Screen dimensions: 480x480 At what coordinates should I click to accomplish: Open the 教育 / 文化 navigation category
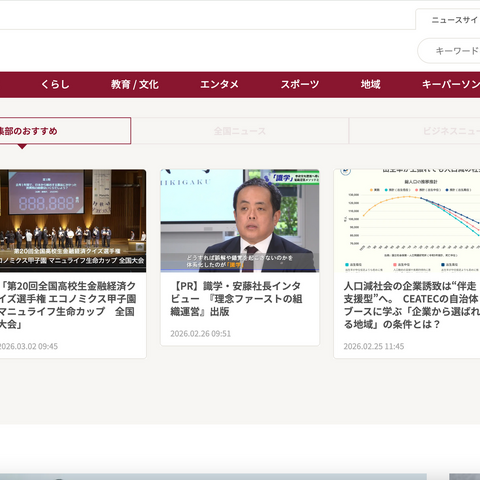pyautogui.click(x=135, y=84)
